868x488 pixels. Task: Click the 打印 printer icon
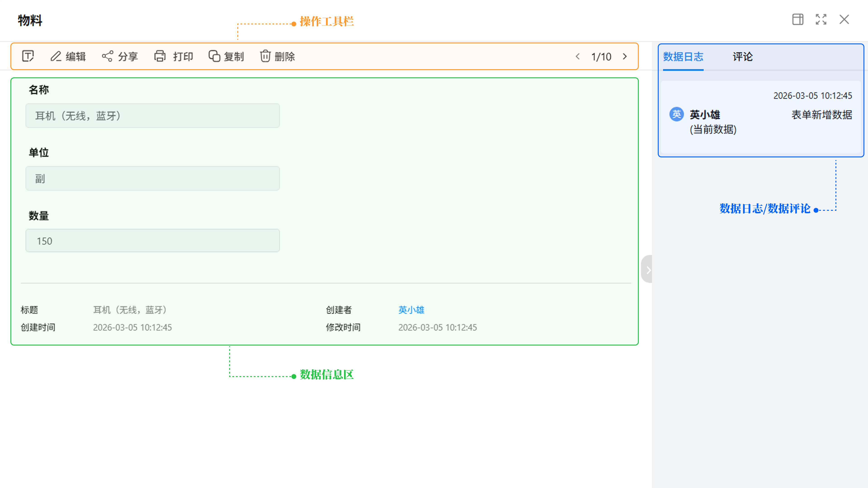[160, 56]
